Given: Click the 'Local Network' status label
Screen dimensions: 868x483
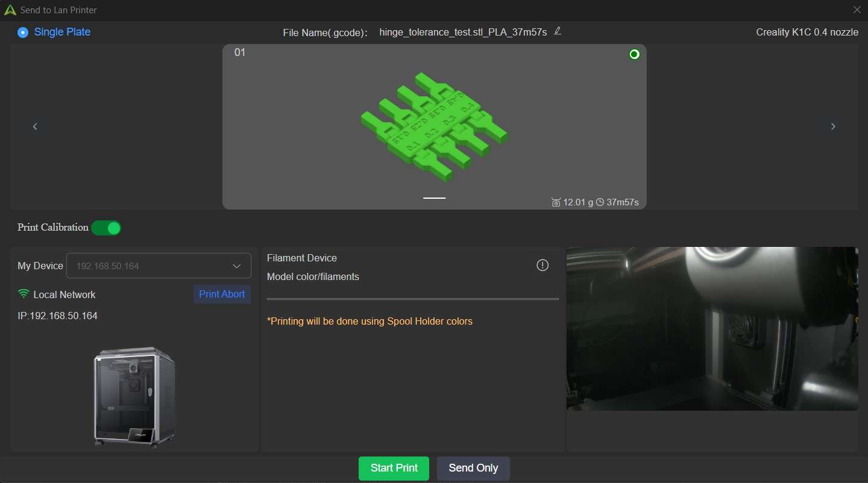Looking at the screenshot, I should (x=64, y=294).
